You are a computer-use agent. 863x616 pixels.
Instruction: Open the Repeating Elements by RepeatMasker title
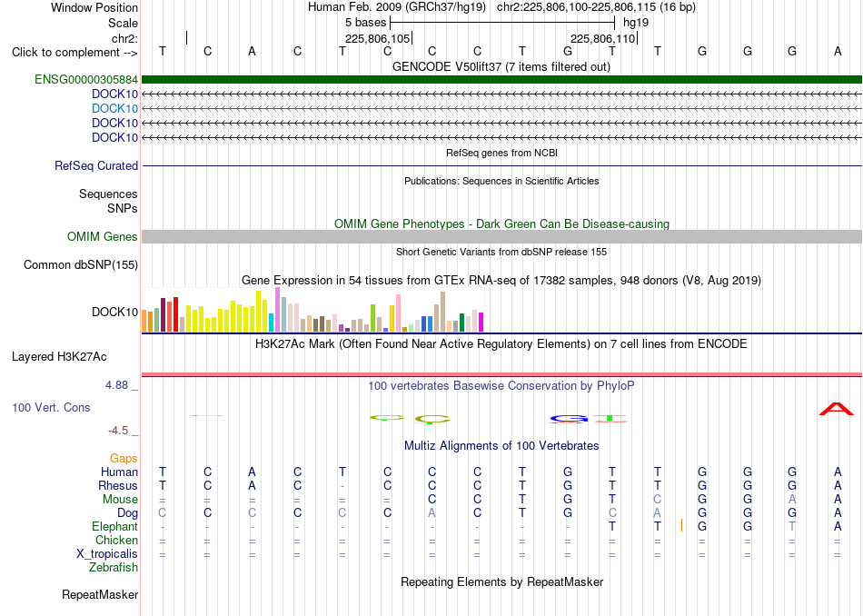tap(501, 581)
